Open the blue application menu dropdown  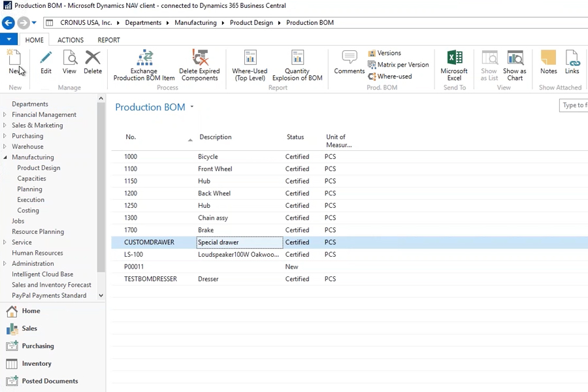9,39
